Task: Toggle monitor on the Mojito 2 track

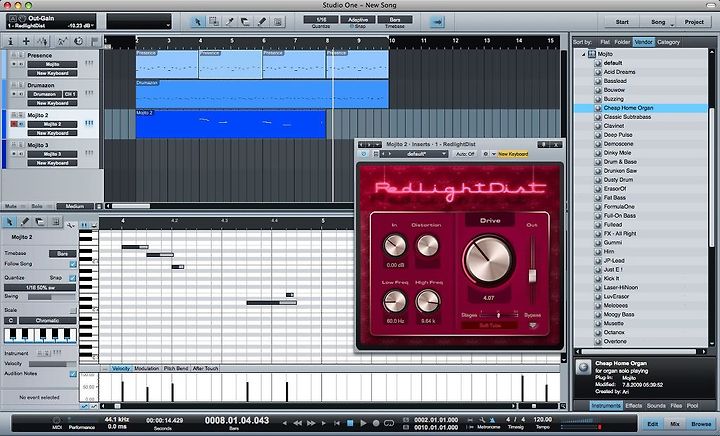Action: [x=21, y=124]
